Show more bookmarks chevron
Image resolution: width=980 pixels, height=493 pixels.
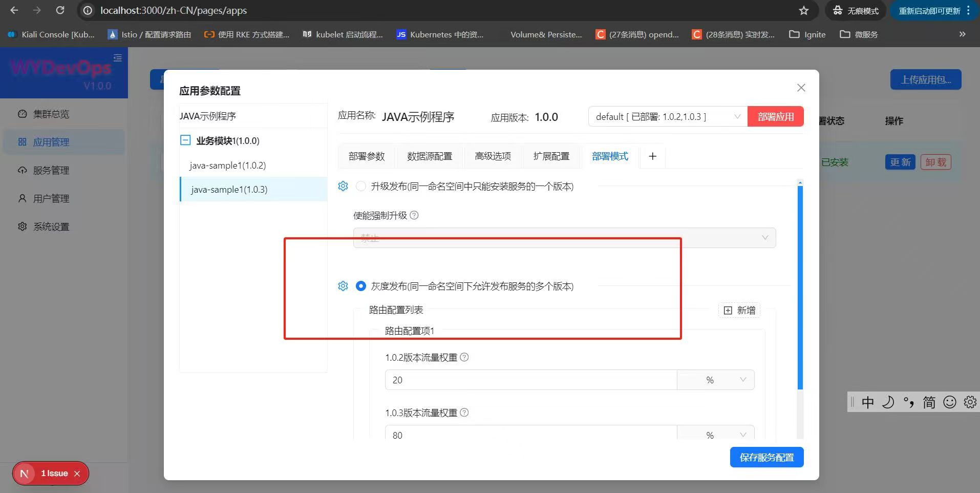pos(962,34)
